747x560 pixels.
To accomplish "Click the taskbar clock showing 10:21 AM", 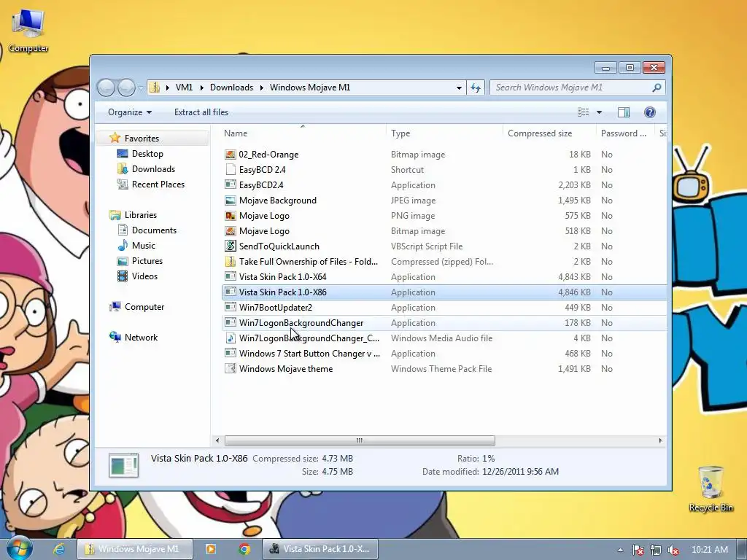I will (x=709, y=550).
